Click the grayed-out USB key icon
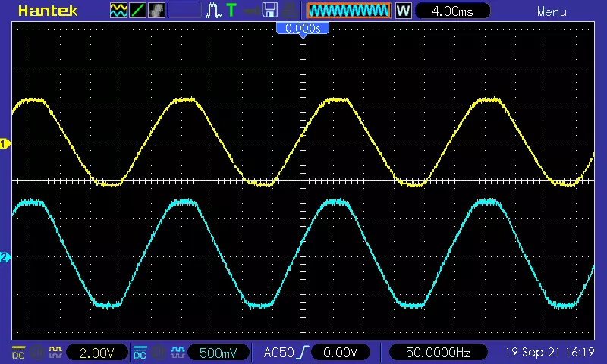 click(x=251, y=11)
